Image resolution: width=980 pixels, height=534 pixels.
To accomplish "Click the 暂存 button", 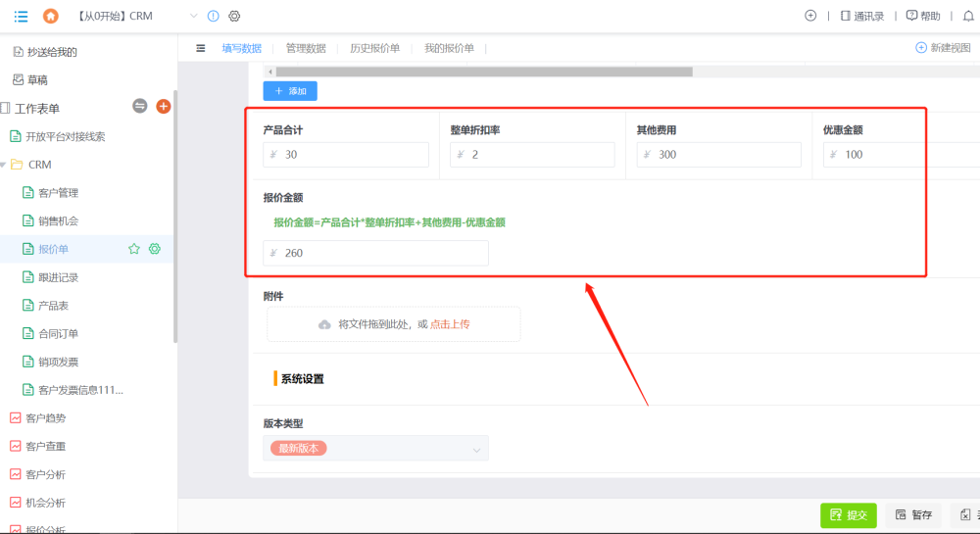I will click(x=913, y=515).
